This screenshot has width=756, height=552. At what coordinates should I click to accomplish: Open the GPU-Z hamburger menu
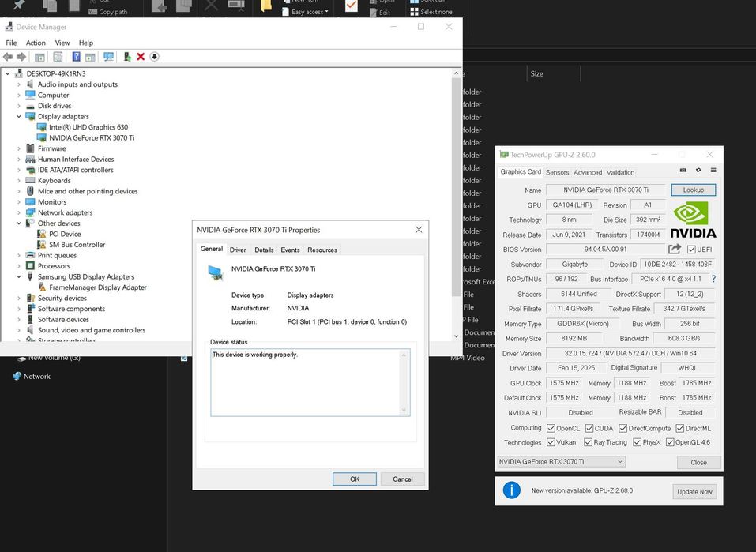point(713,171)
